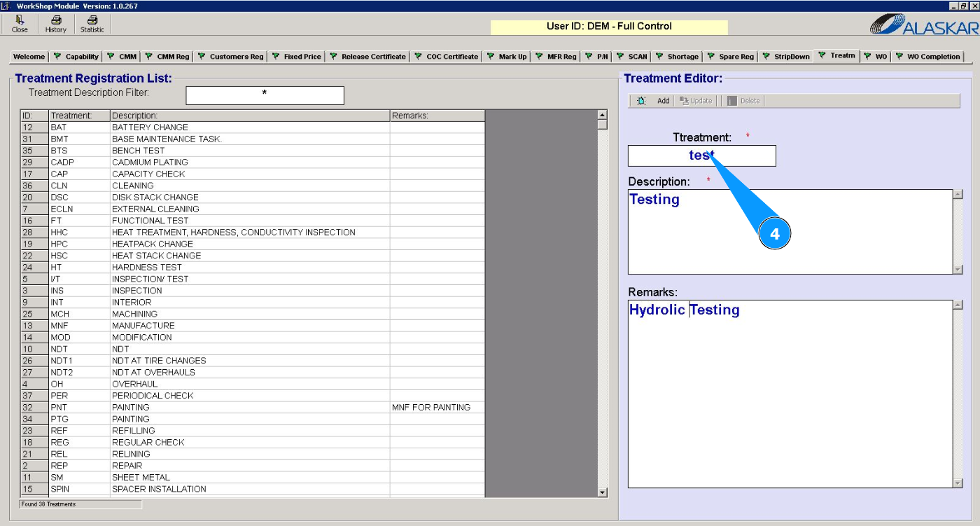Click the treatment list scroll down arrow

tap(603, 492)
